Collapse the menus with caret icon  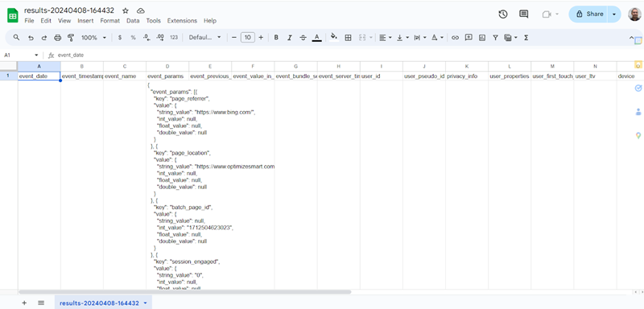coord(632,38)
